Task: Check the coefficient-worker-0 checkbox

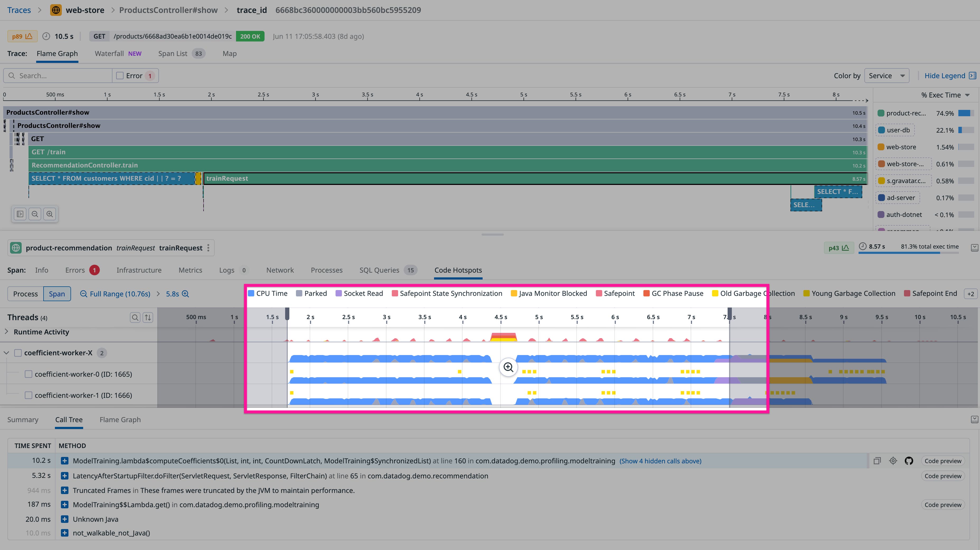Action: (x=29, y=374)
